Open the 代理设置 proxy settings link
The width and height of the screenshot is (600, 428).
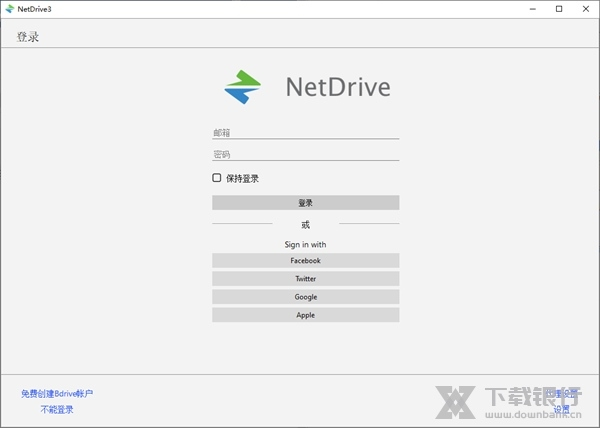[561, 394]
